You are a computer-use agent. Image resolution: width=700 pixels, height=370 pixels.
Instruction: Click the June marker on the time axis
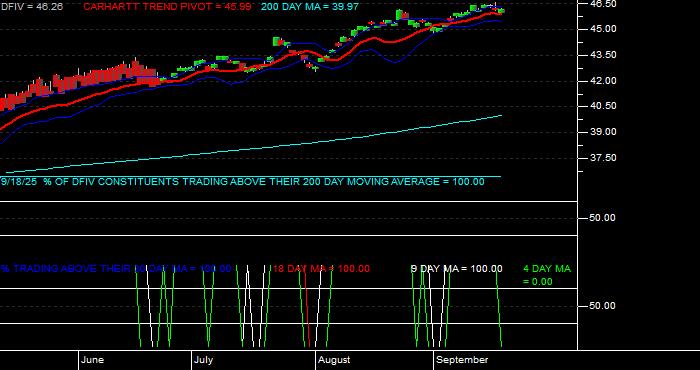(x=93, y=360)
